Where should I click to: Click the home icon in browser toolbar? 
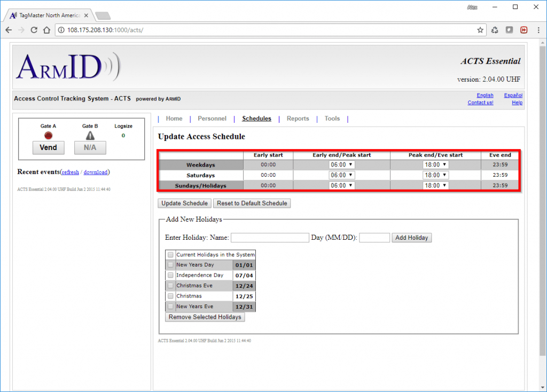[47, 30]
